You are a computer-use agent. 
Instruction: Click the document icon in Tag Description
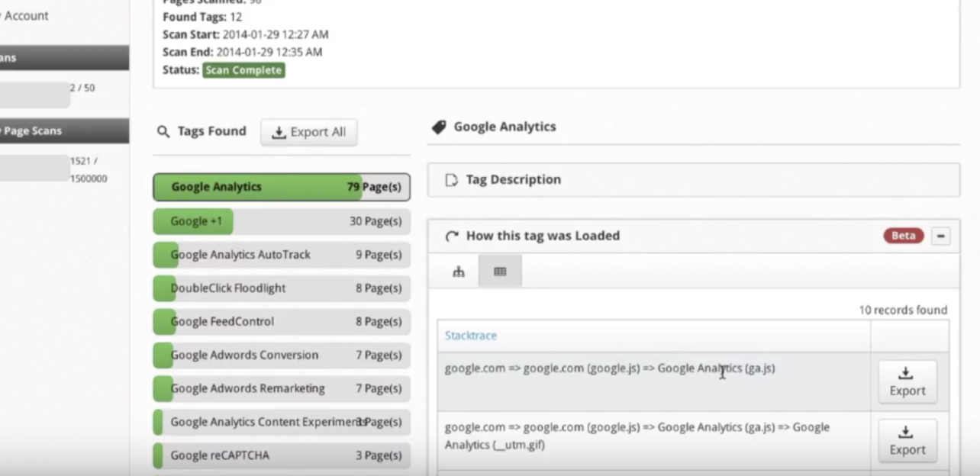[452, 180]
